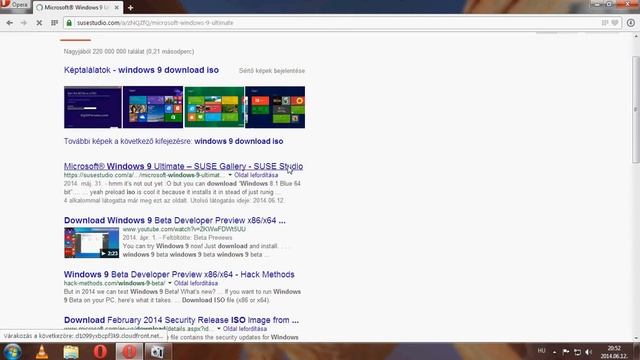Click Nagyjából 220 000 000 találat text
Viewport: 640px width, 360px height.
click(129, 51)
